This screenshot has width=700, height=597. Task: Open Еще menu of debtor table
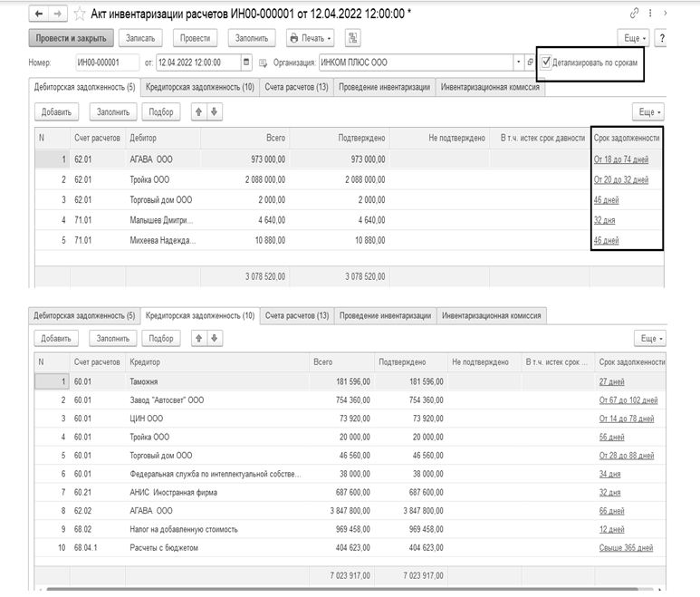[647, 111]
